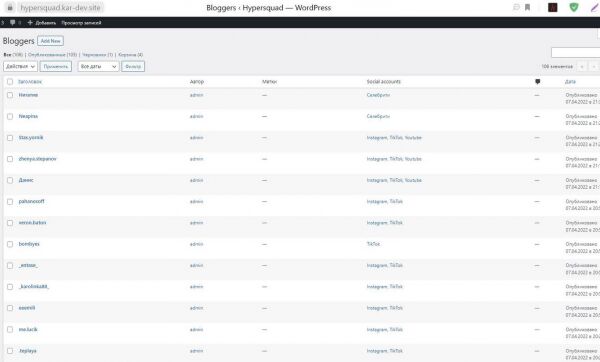Open the Действия bulk actions dropdown
The height and width of the screenshot is (362, 600).
(x=20, y=67)
